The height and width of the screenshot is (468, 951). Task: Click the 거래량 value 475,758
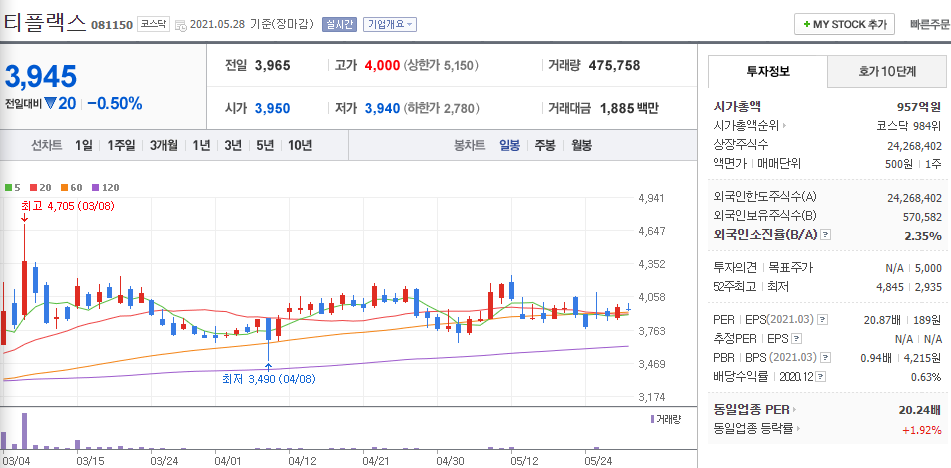[x=614, y=65]
